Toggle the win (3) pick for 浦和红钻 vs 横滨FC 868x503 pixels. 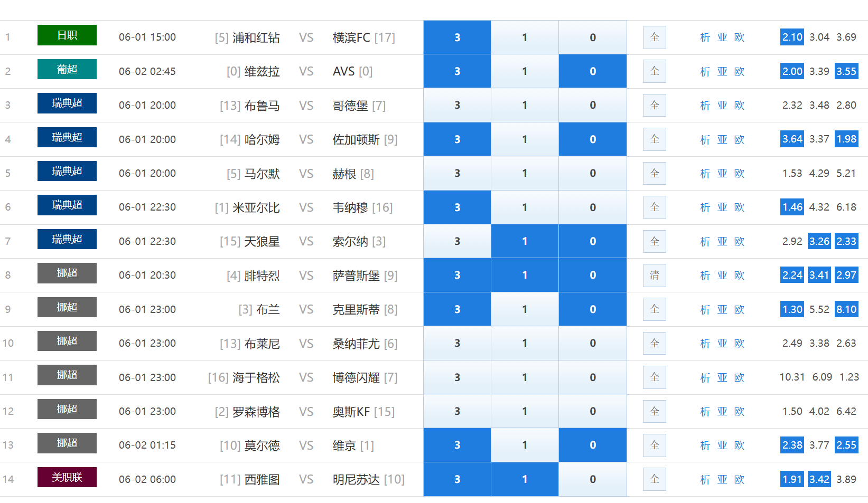coord(457,37)
